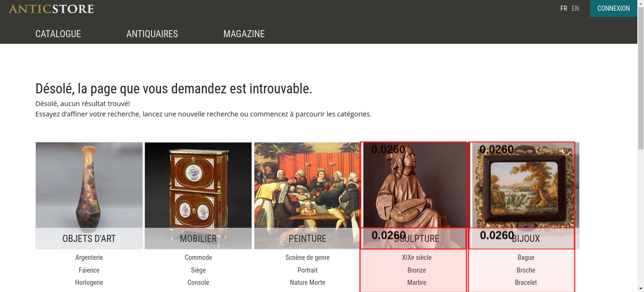Switch language to FR
The height and width of the screenshot is (292, 644).
(x=563, y=8)
